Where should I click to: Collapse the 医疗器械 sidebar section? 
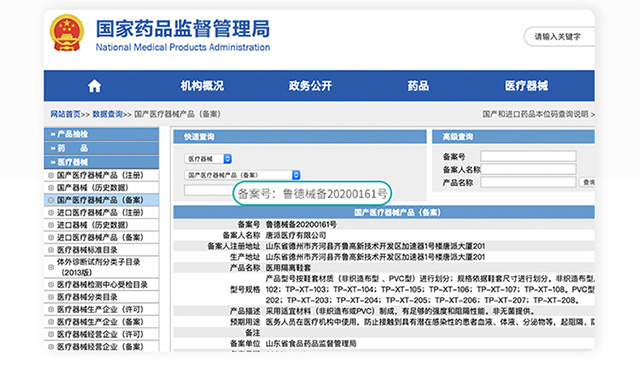[101, 162]
